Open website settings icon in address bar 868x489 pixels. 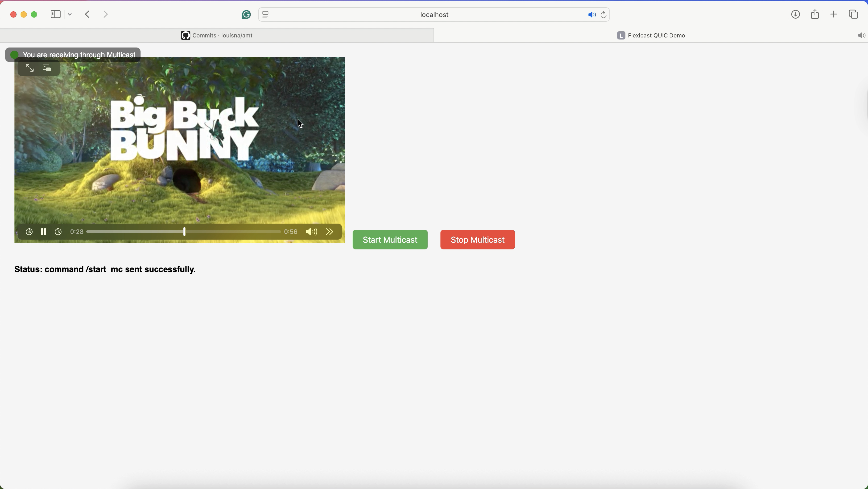click(x=266, y=15)
